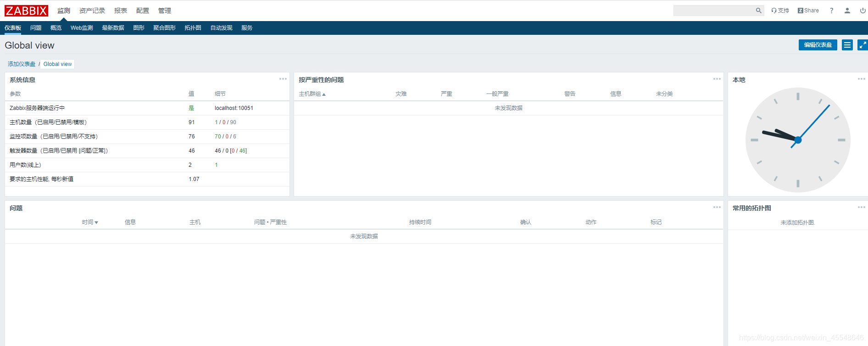Viewport: 868px width, 346px height.
Task: Click the 编辑仪表盘 button
Action: [x=818, y=45]
